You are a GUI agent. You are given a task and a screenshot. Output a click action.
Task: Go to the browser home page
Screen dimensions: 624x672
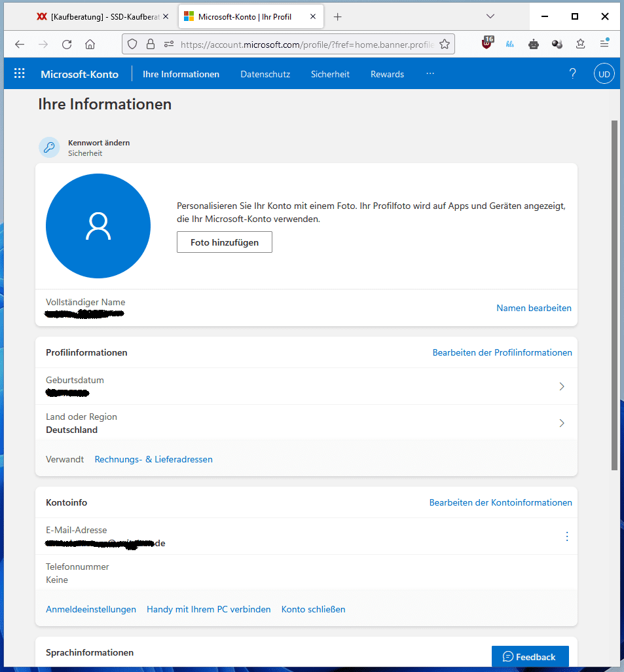pos(90,45)
